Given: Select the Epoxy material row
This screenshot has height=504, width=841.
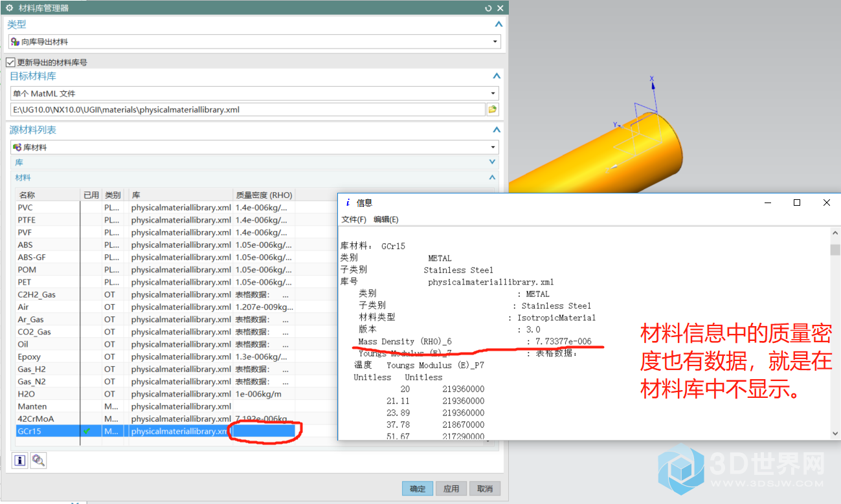Looking at the screenshot, I should (x=155, y=356).
